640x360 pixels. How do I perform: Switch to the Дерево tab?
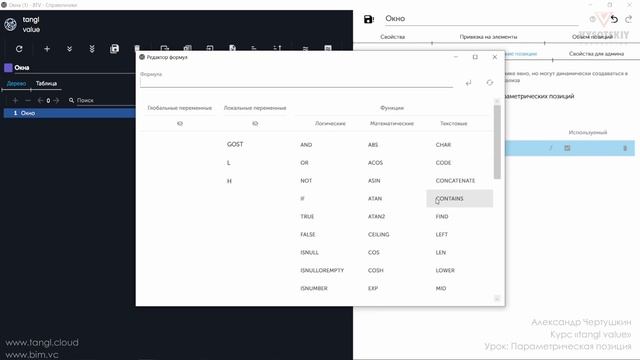click(17, 83)
